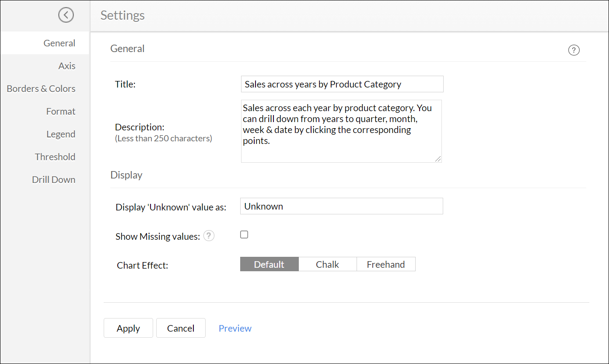609x364 pixels.
Task: Open General section help icon
Action: [574, 50]
